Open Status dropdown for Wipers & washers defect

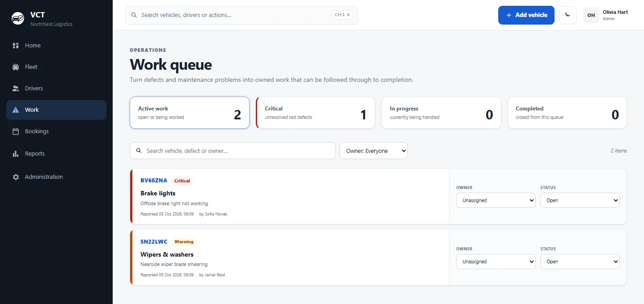coord(580,262)
